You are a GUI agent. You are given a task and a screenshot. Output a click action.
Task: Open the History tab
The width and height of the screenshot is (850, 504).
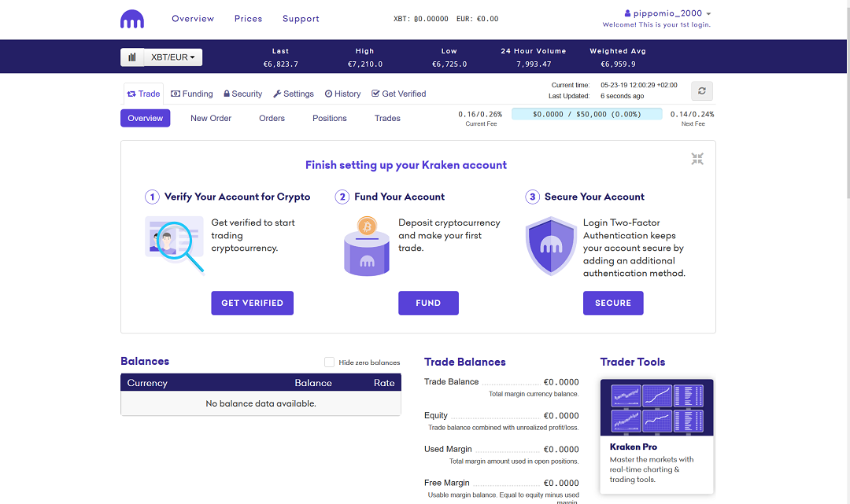coord(342,94)
